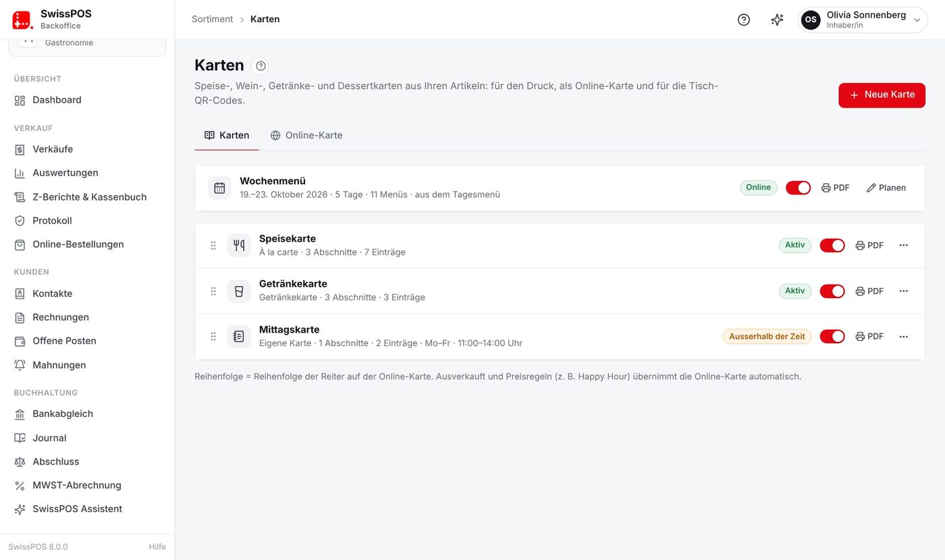This screenshot has width=945, height=560.
Task: Open Online-Bestellungen in sidebar
Action: [87, 244]
